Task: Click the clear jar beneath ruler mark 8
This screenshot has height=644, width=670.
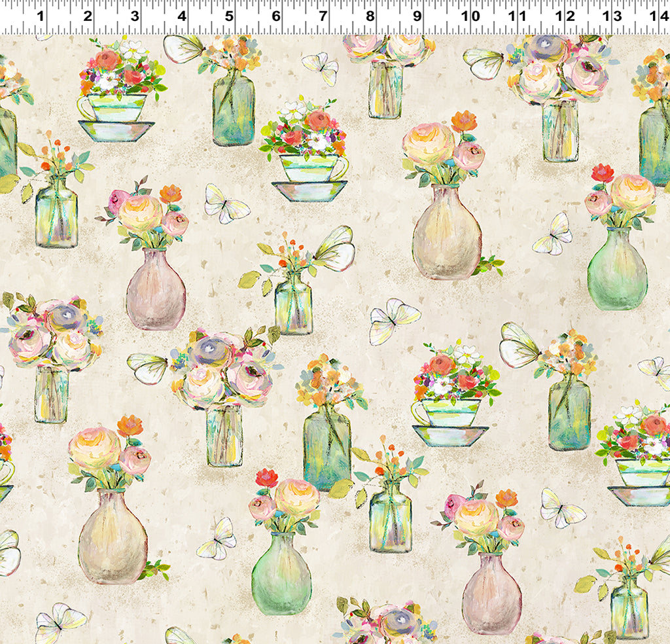Action: point(385,90)
